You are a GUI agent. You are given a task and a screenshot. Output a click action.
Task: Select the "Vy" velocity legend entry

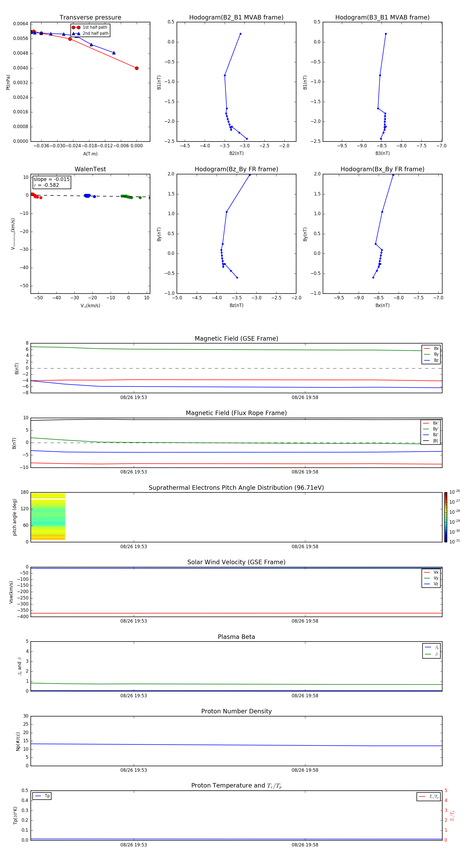[431, 578]
